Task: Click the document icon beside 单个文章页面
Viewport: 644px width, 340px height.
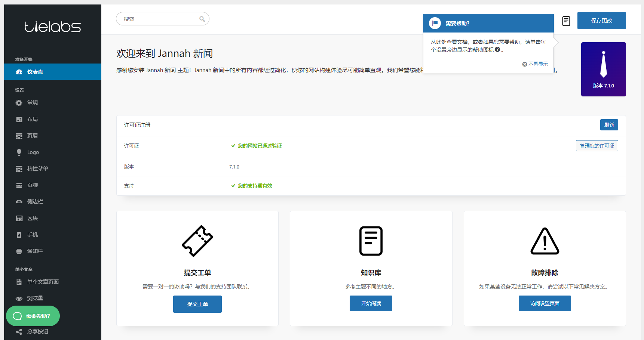Action: pyautogui.click(x=19, y=282)
